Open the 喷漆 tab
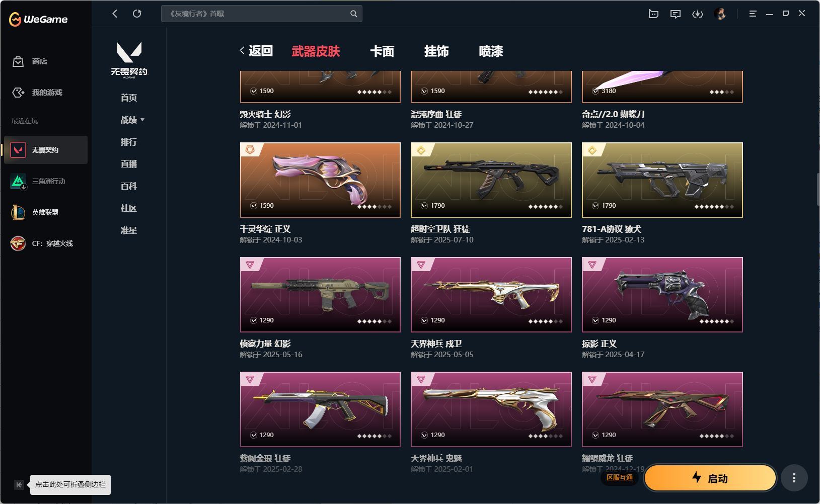This screenshot has width=820, height=504. coord(491,51)
